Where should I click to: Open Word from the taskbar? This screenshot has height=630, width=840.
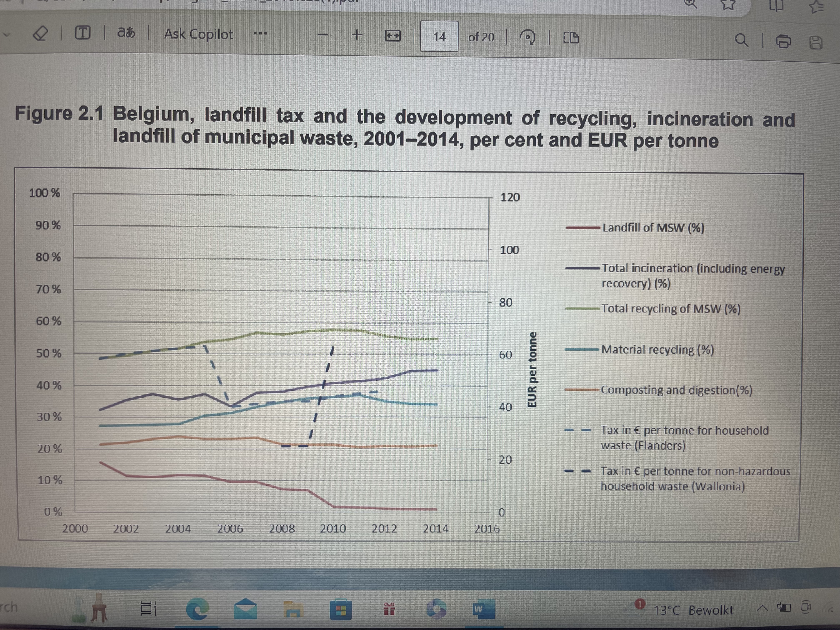tap(483, 609)
